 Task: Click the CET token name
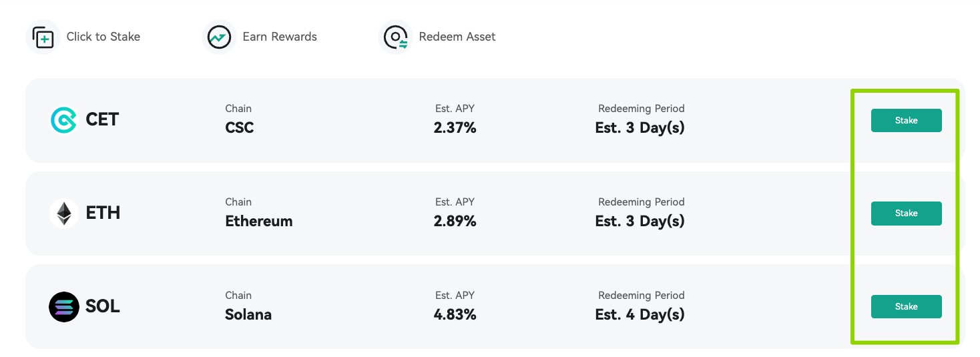tap(102, 120)
